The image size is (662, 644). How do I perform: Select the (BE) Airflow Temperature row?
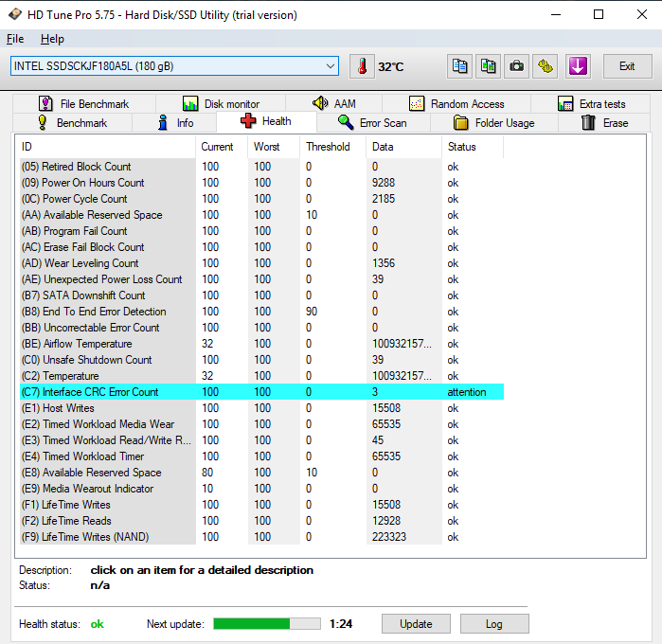(261, 344)
